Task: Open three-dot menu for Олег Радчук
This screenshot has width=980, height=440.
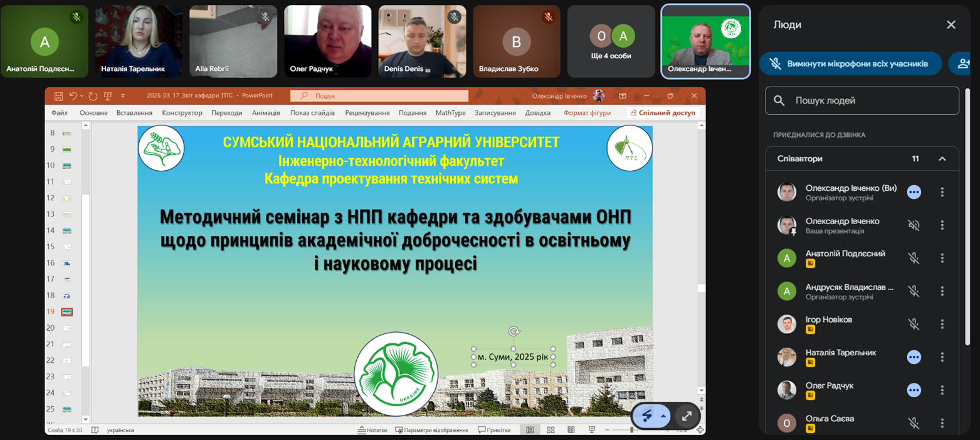Action: [942, 390]
